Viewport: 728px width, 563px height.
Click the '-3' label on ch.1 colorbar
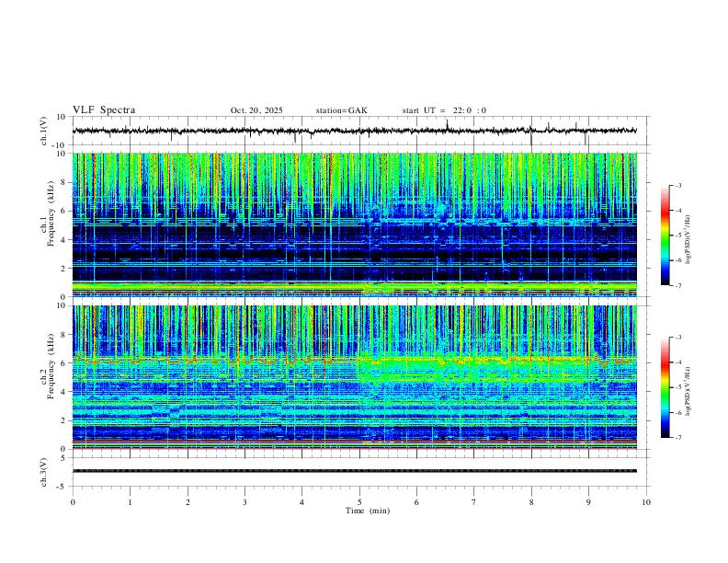pyautogui.click(x=677, y=186)
